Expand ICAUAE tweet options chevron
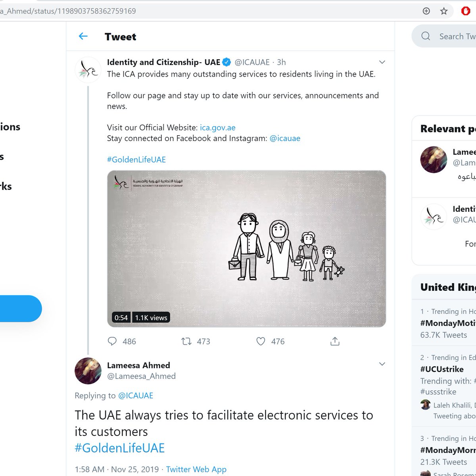 [382, 62]
